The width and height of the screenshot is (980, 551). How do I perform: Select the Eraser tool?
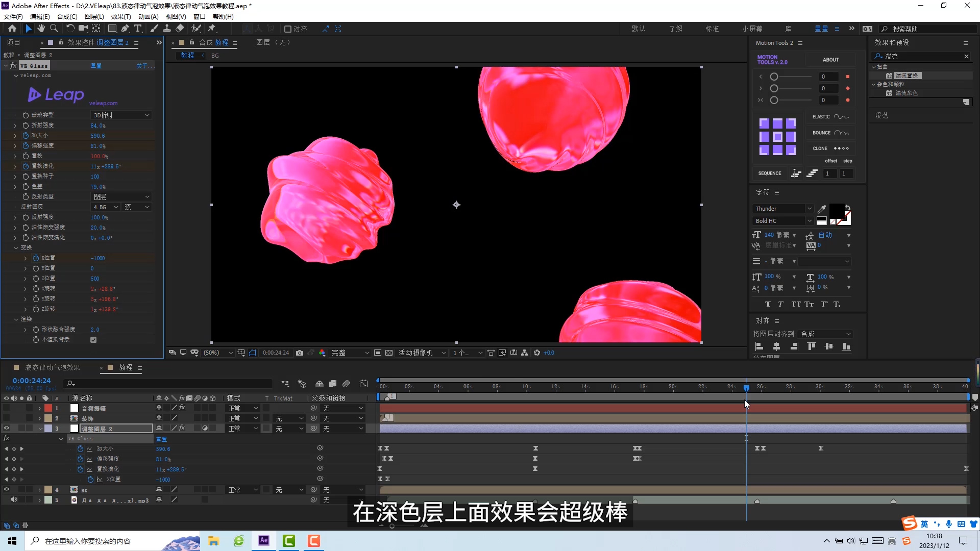click(180, 29)
